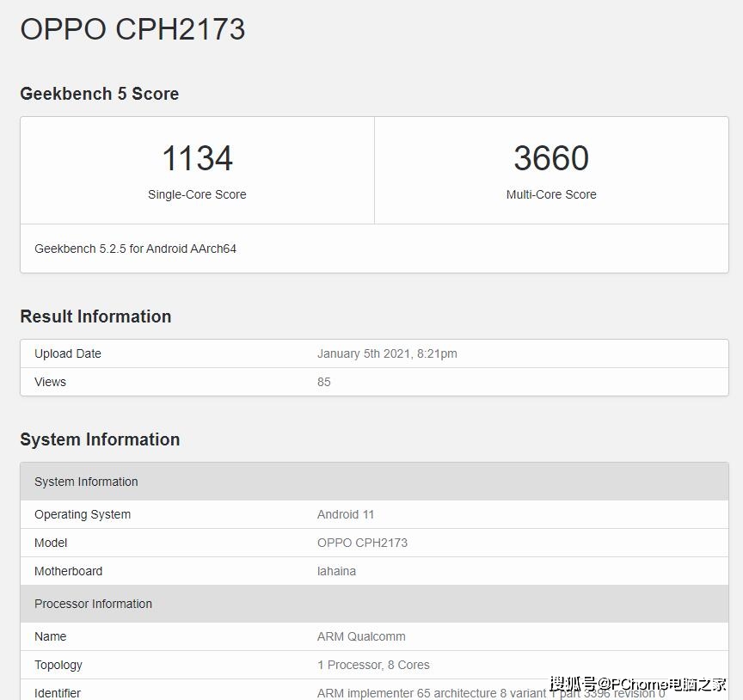This screenshot has width=743, height=700.
Task: Click the Name label
Action: tap(50, 636)
